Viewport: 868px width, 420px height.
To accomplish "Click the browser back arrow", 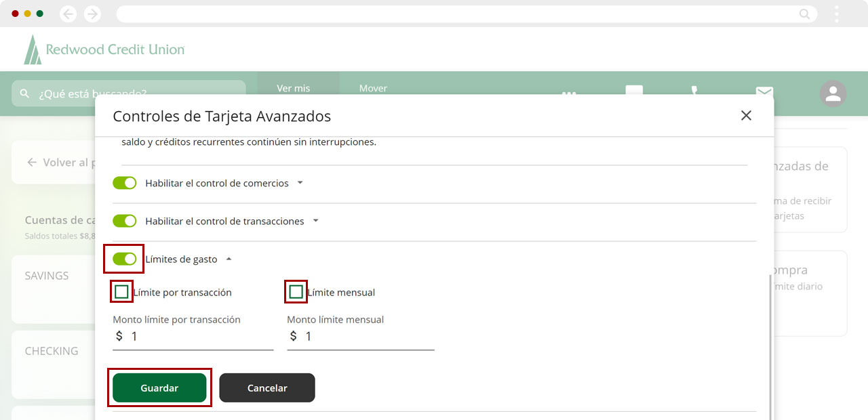I will pos(68,14).
